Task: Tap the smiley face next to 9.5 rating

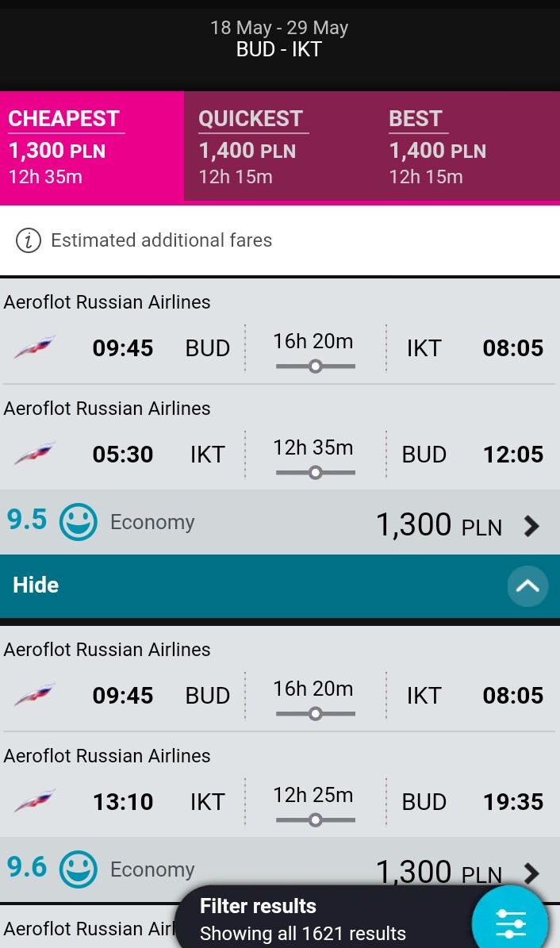Action: click(x=78, y=521)
